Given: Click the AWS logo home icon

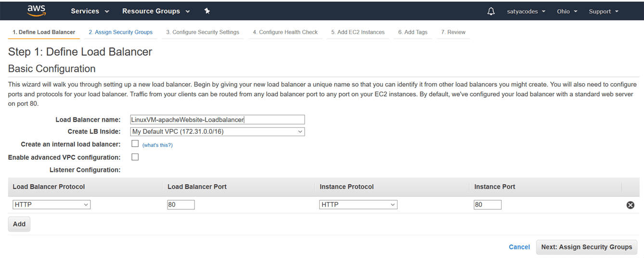Looking at the screenshot, I should (x=37, y=11).
